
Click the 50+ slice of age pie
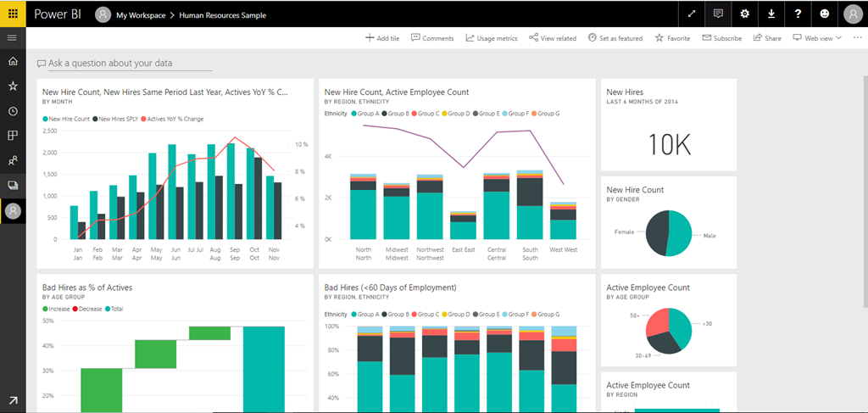(657, 321)
